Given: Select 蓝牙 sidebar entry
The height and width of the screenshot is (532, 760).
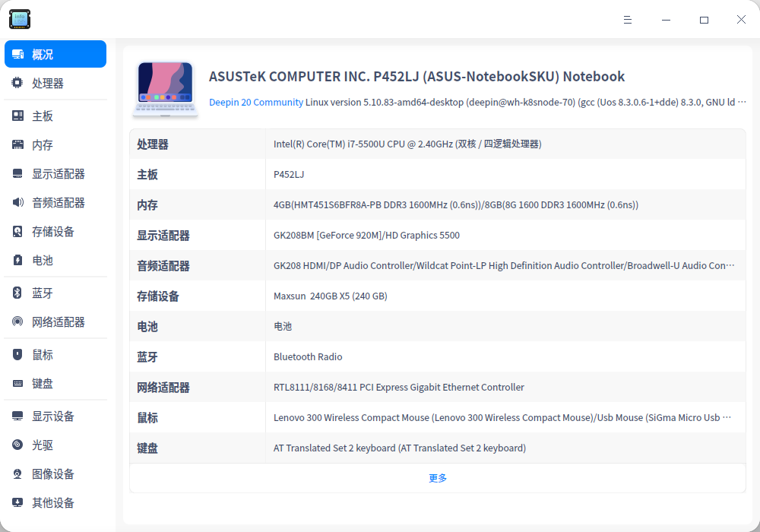Looking at the screenshot, I should tap(55, 293).
